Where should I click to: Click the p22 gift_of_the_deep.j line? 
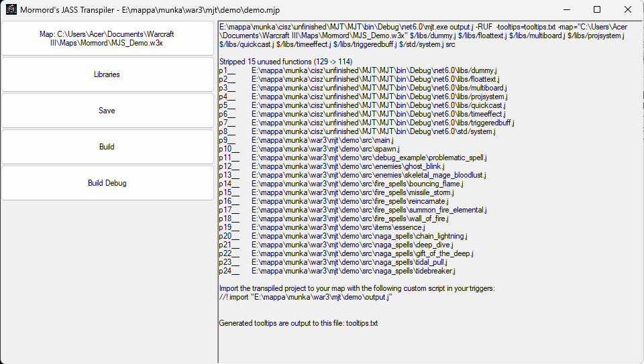(x=346, y=253)
